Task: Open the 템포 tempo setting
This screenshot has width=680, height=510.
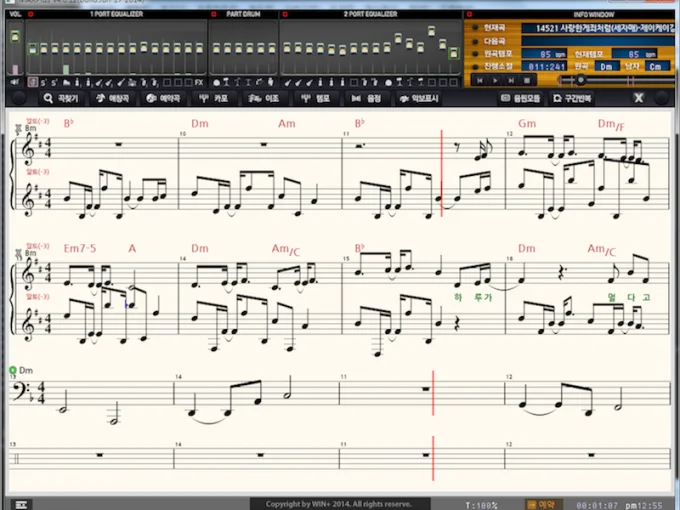Action: [x=316, y=98]
